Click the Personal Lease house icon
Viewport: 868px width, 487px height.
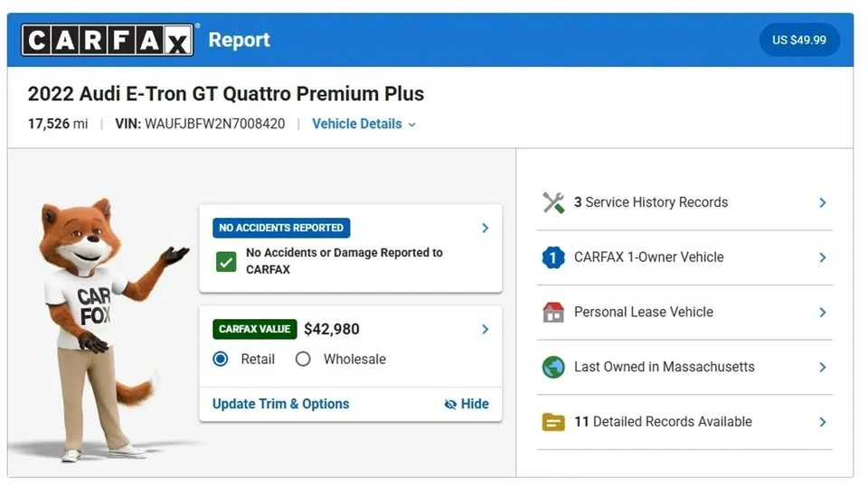553,312
